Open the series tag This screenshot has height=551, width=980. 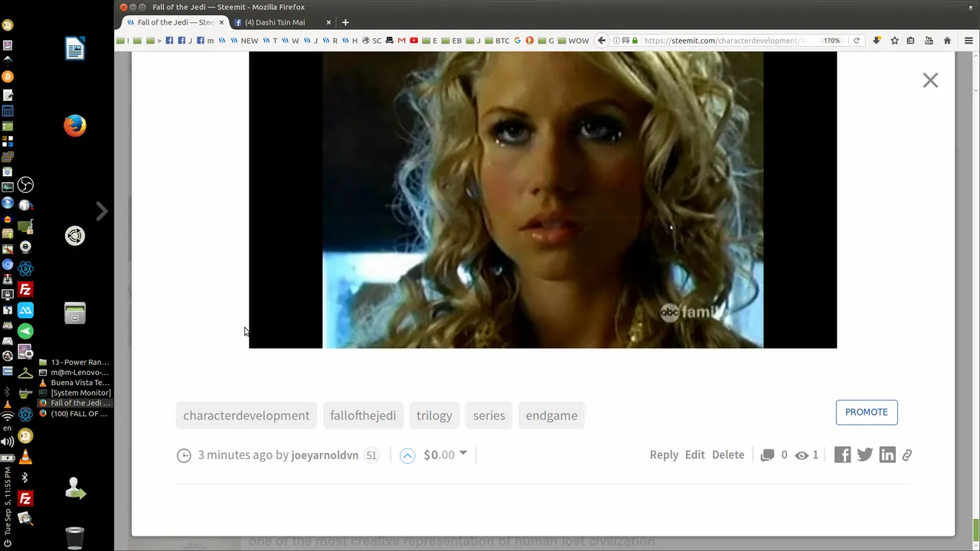click(x=489, y=416)
